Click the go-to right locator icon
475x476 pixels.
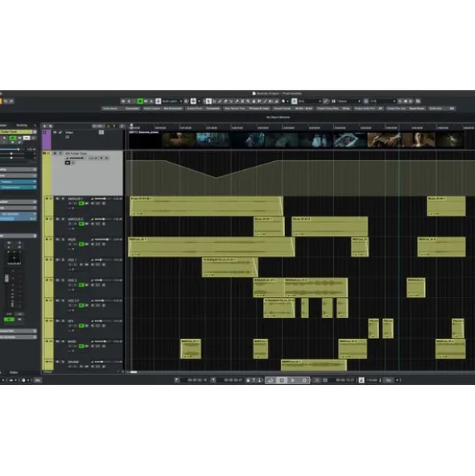213,380
